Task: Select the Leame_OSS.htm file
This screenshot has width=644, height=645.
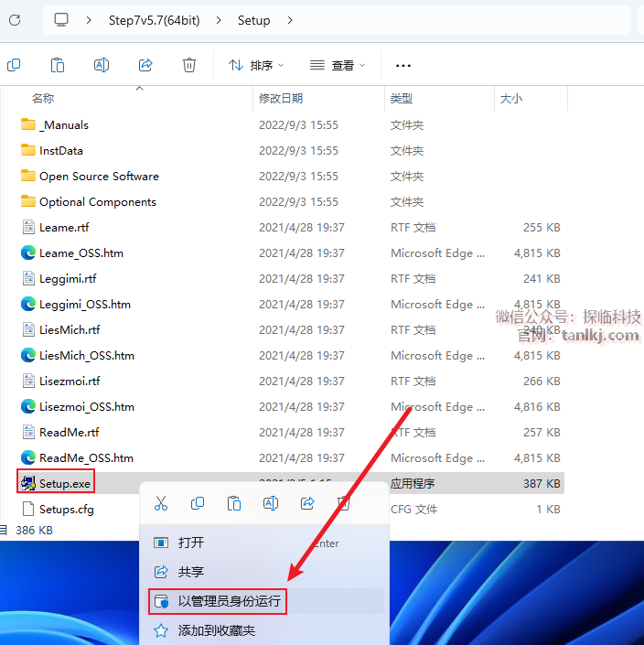Action: (x=72, y=253)
